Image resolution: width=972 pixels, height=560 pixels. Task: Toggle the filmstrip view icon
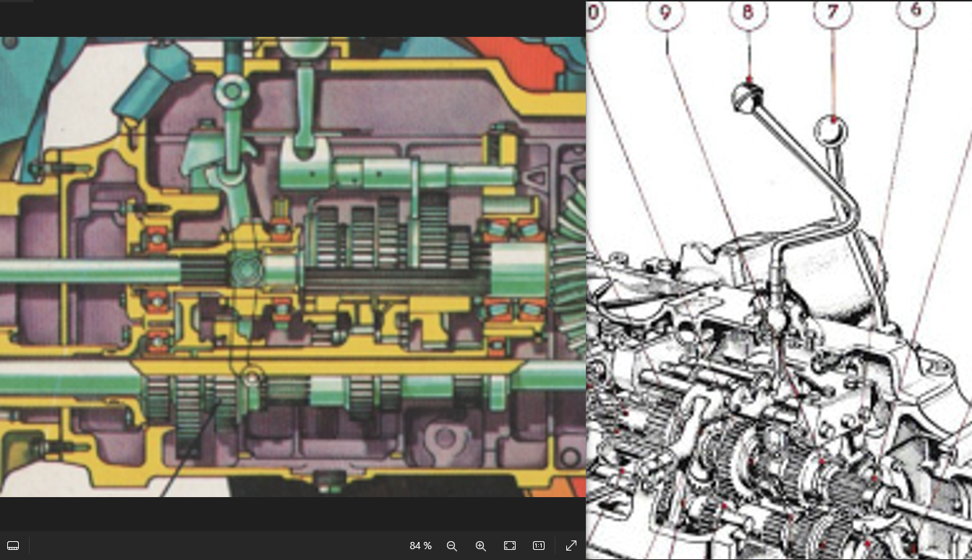(x=13, y=546)
